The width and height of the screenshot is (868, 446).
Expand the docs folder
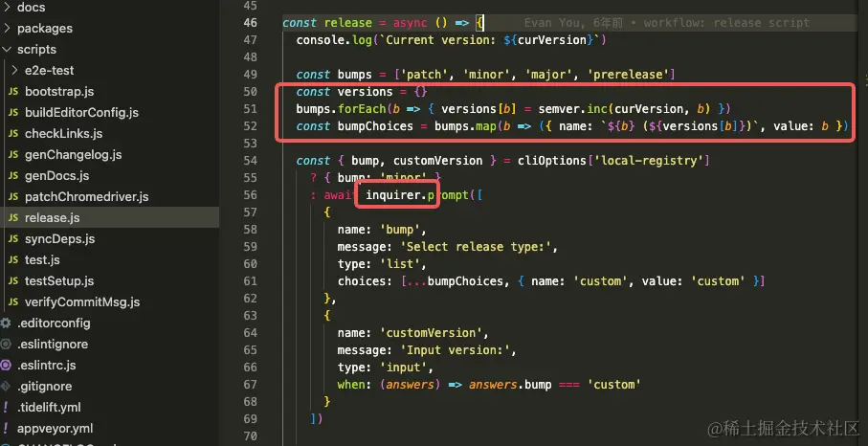[x=31, y=8]
